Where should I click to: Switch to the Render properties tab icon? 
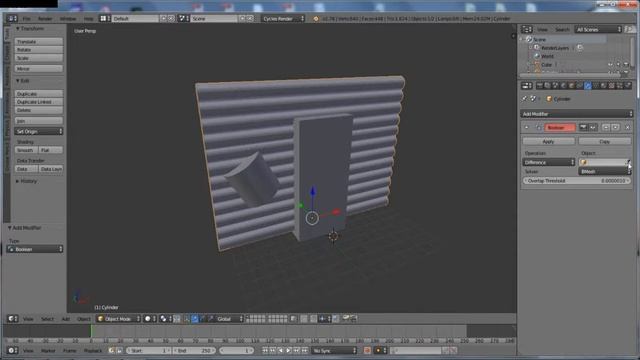coord(540,85)
